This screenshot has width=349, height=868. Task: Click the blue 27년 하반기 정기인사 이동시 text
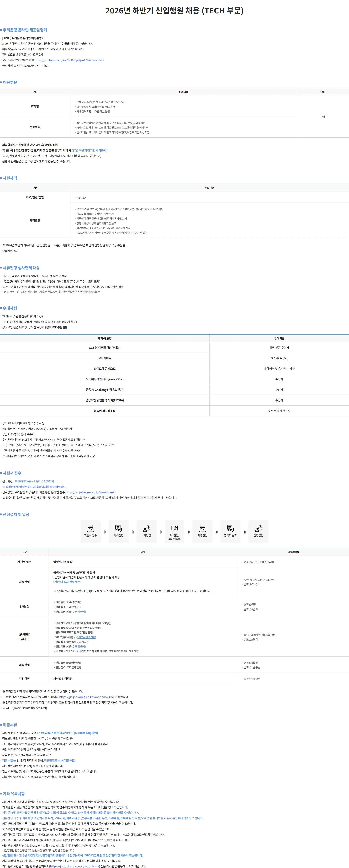89,150
